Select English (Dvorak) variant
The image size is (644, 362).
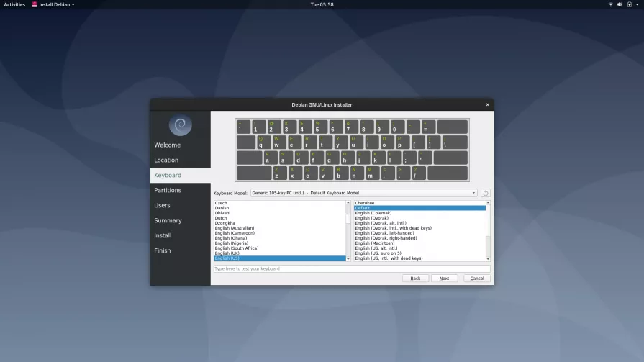419,218
